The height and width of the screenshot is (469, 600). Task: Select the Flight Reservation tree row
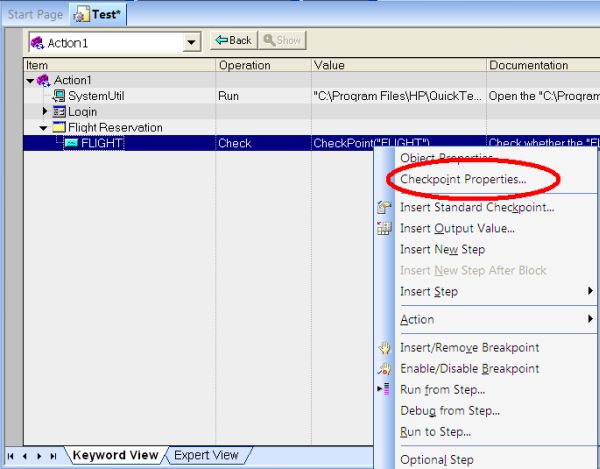point(115,127)
